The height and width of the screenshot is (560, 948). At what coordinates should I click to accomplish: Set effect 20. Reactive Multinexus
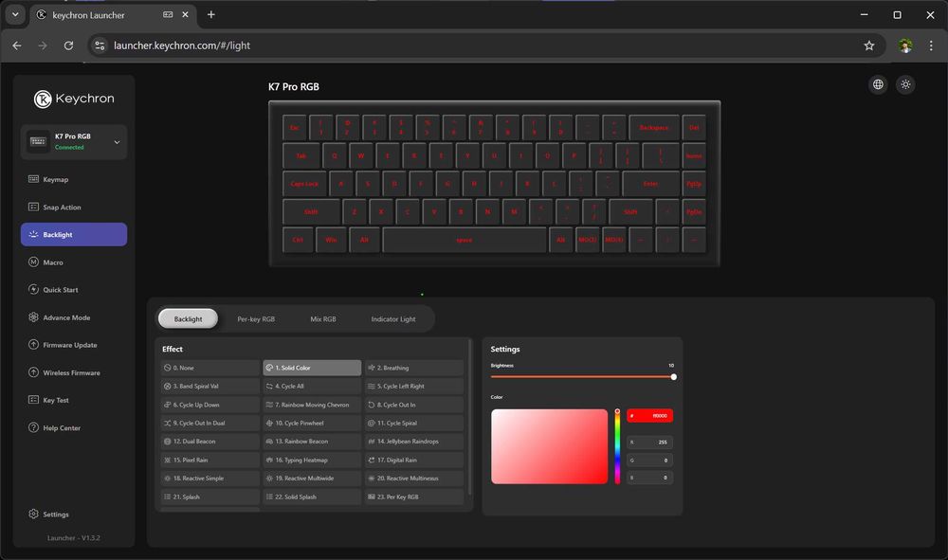414,478
